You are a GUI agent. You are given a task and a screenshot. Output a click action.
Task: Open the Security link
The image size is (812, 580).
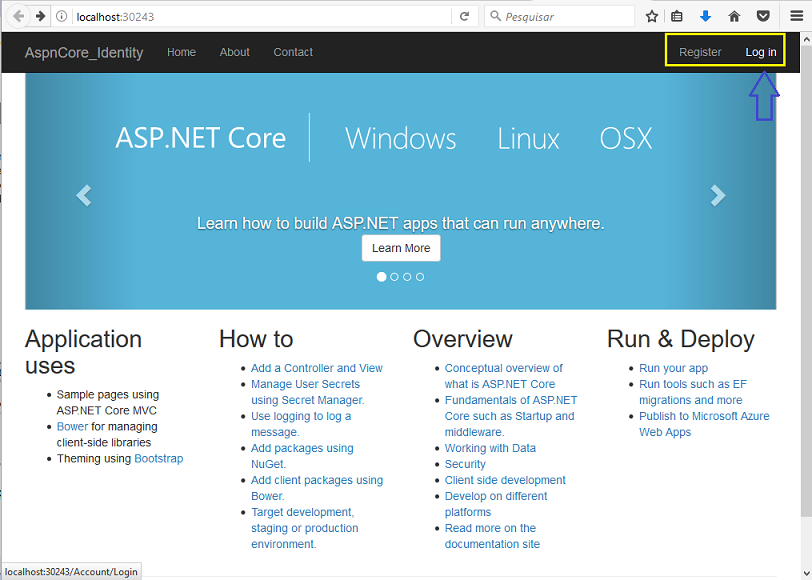click(x=465, y=465)
